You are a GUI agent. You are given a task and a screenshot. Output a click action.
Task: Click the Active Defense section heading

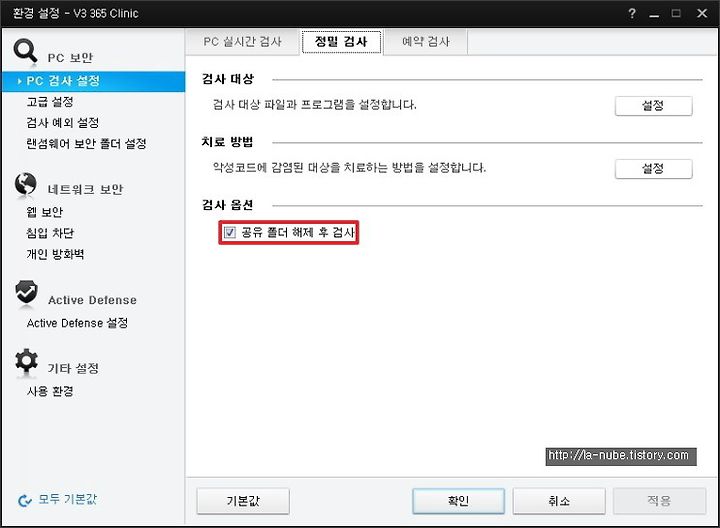[x=92, y=300]
